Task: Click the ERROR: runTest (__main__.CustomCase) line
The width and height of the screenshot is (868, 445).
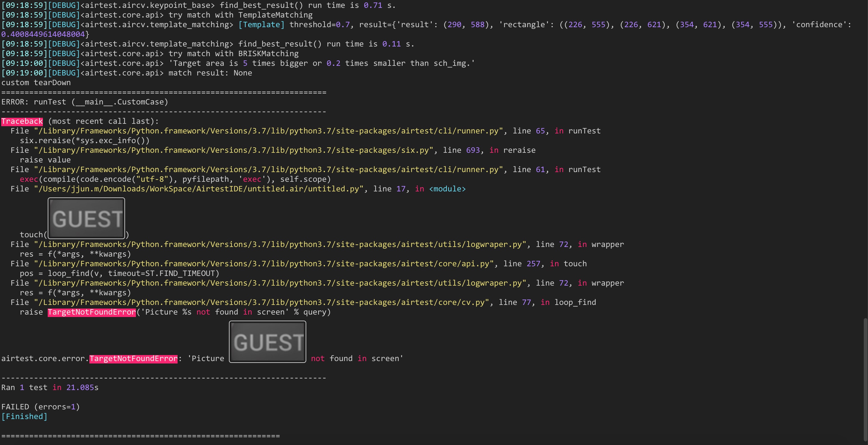Action: point(84,102)
